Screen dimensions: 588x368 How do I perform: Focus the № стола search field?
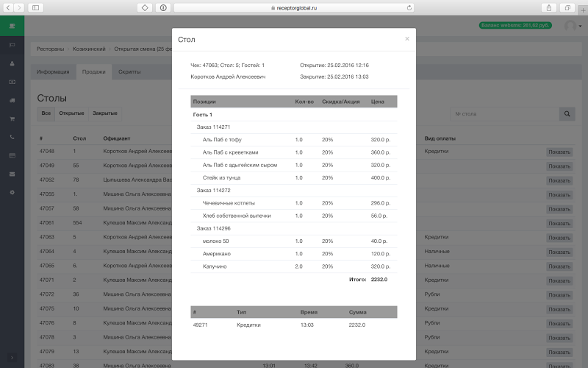[x=504, y=114]
